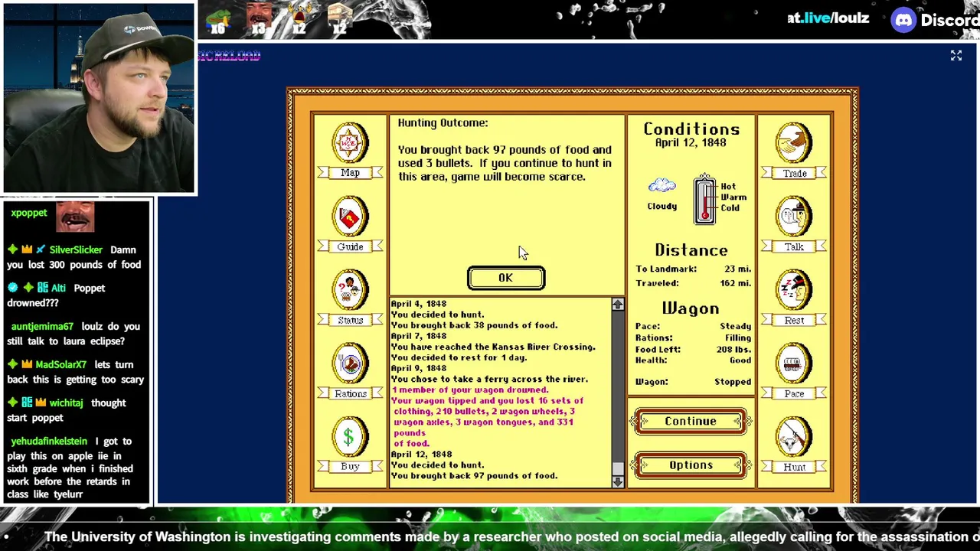980x551 pixels.
Task: Click the Hunt rifle icon
Action: tap(794, 437)
